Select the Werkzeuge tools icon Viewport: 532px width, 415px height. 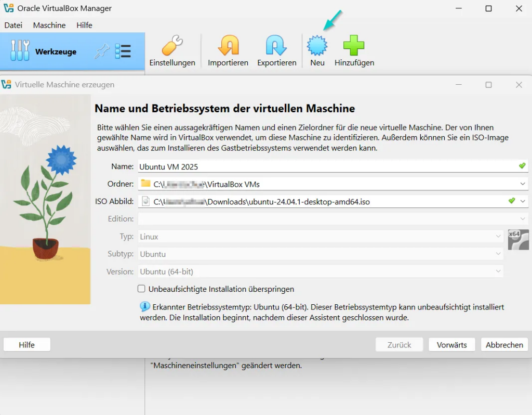click(20, 51)
